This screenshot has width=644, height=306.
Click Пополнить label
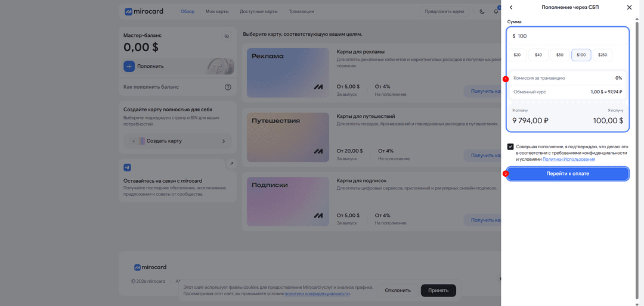[151, 66]
